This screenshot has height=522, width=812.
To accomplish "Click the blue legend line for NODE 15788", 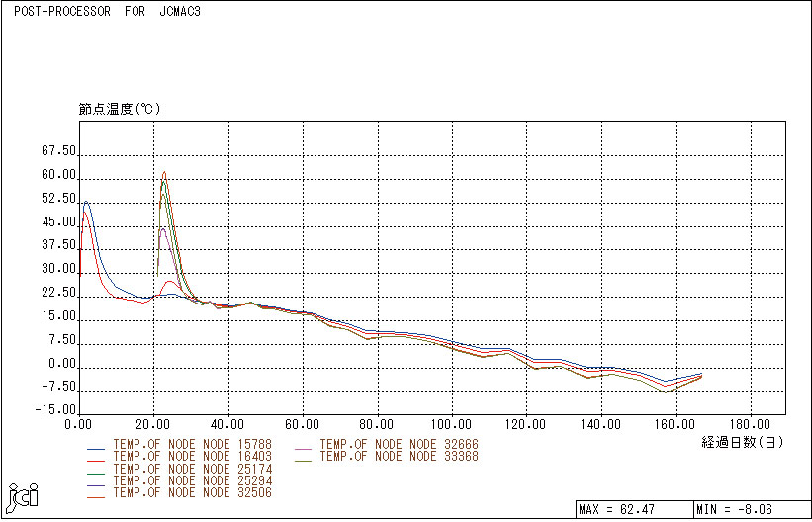I will [96, 449].
